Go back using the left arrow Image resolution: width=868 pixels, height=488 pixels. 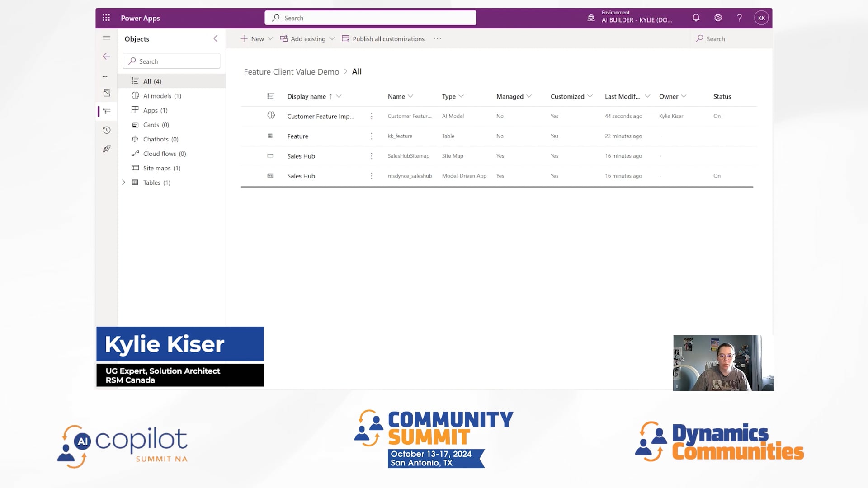[107, 56]
